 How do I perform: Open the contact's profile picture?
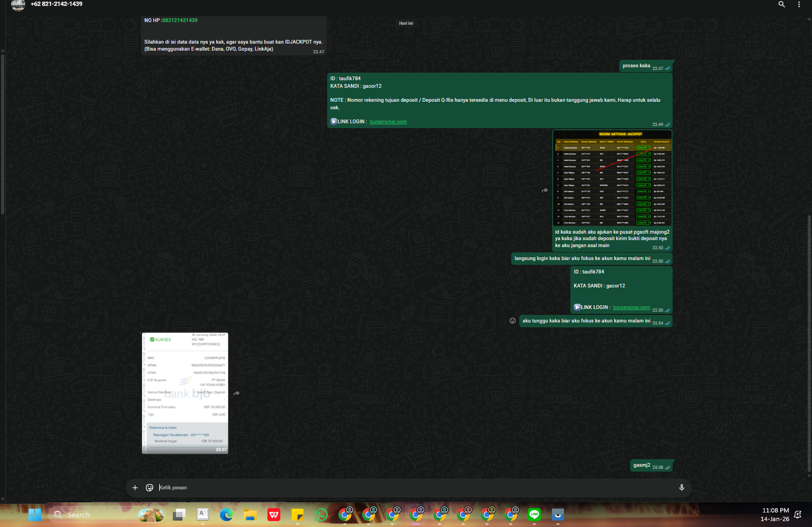pyautogui.click(x=18, y=5)
